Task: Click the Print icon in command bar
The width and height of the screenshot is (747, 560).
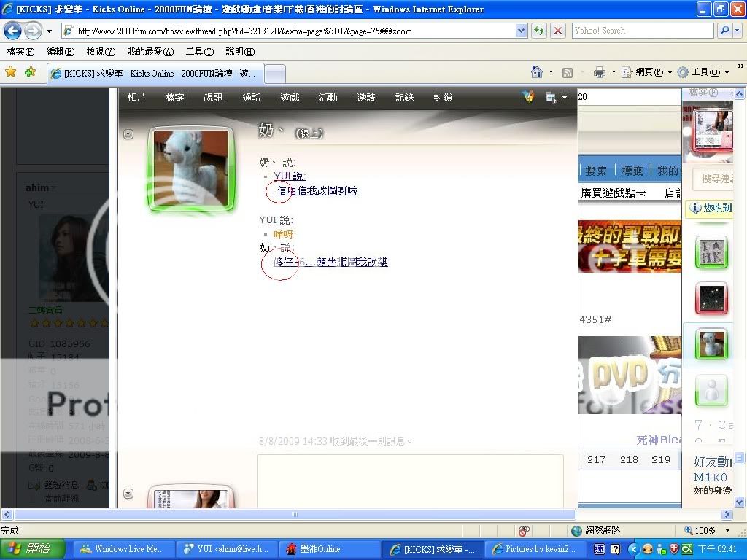Action: tap(599, 72)
